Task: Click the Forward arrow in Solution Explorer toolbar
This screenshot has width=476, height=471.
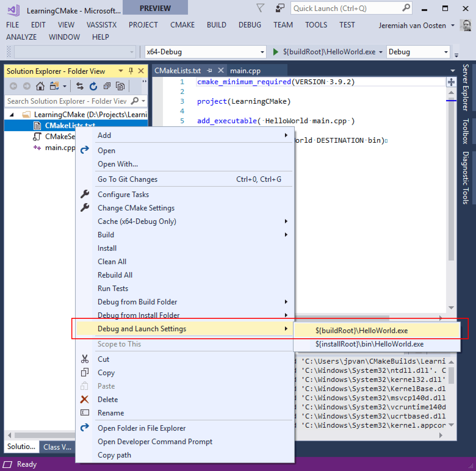Action: (27, 86)
